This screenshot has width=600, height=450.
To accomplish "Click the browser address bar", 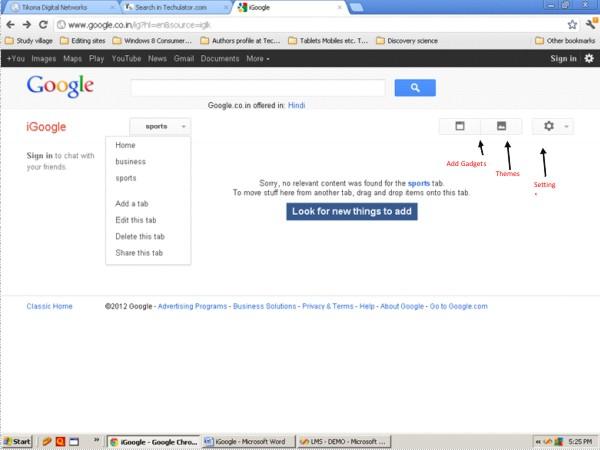I will (x=310, y=25).
